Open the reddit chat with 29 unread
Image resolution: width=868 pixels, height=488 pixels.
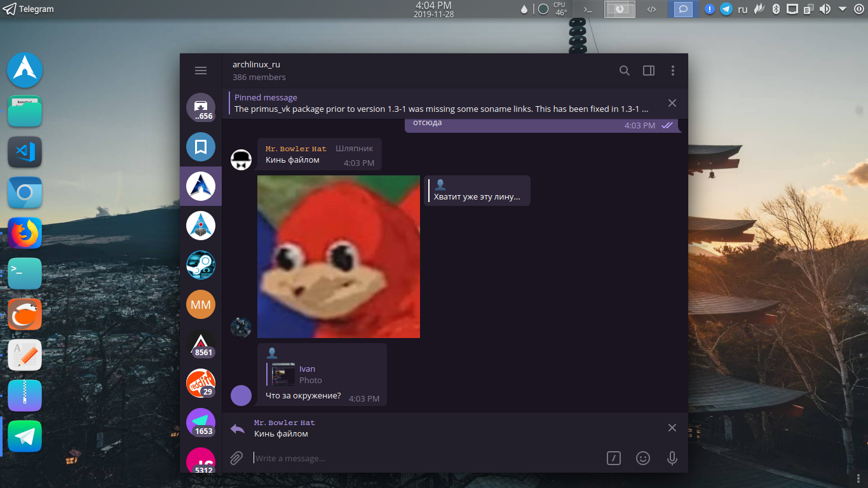tap(201, 383)
